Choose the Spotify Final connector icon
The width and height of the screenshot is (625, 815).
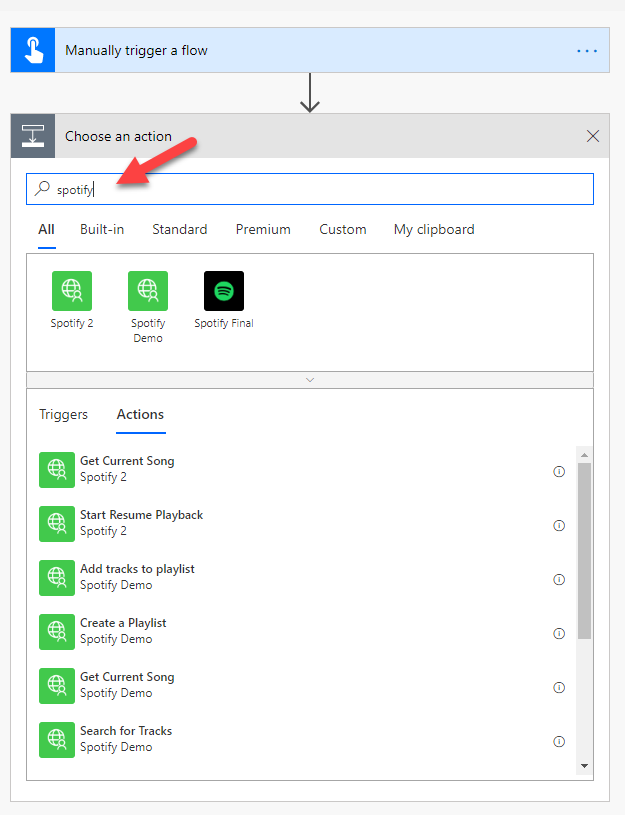(x=223, y=291)
